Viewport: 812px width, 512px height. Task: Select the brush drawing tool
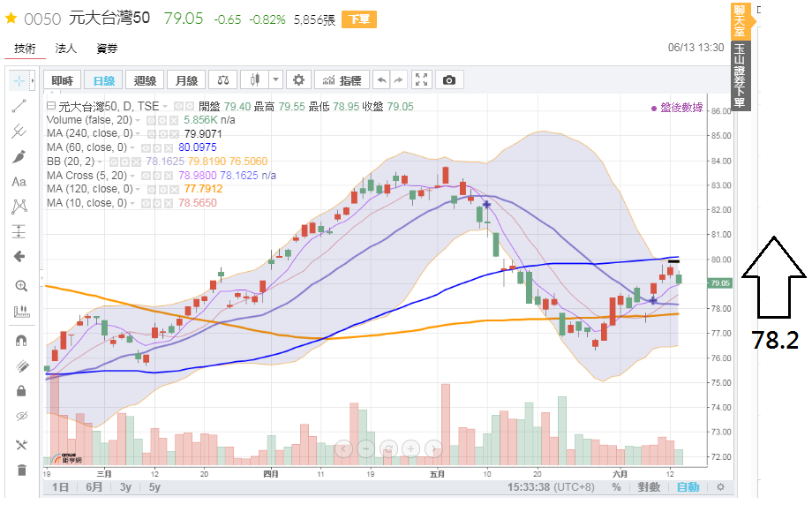click(x=19, y=156)
